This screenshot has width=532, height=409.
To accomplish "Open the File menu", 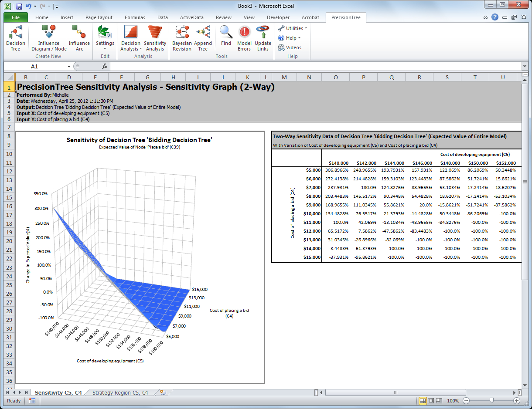I will point(16,17).
